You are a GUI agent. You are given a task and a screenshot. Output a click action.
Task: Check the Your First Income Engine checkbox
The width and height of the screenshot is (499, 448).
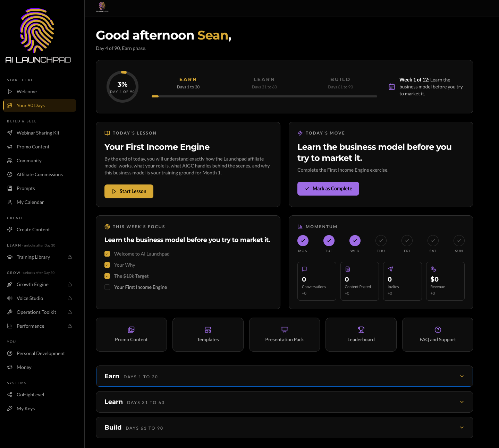[x=107, y=287]
